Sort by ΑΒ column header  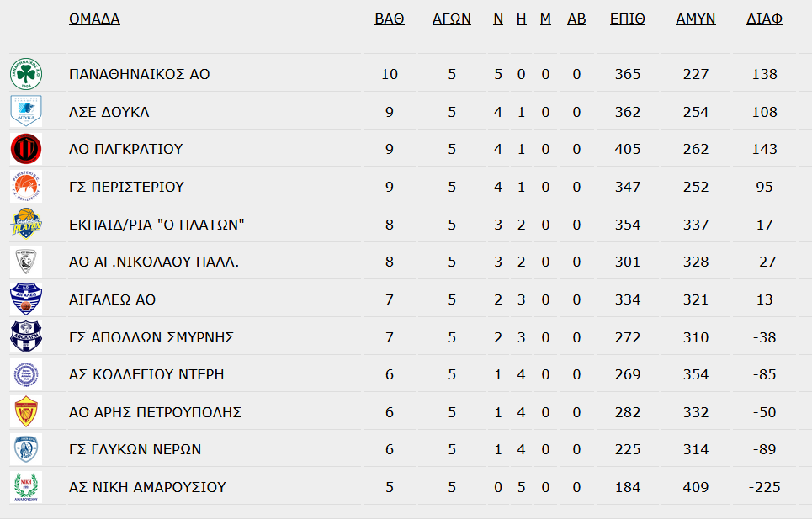(576, 19)
